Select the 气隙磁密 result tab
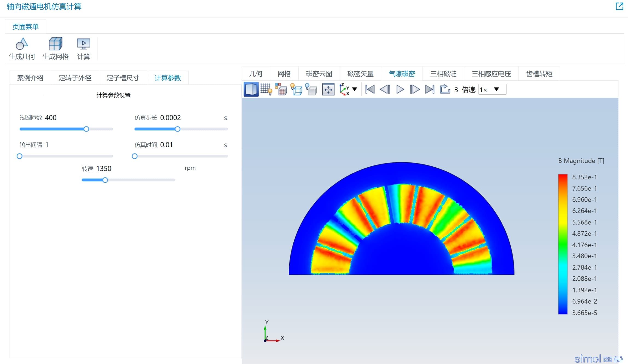Image resolution: width=628 pixels, height=364 pixels. click(402, 74)
